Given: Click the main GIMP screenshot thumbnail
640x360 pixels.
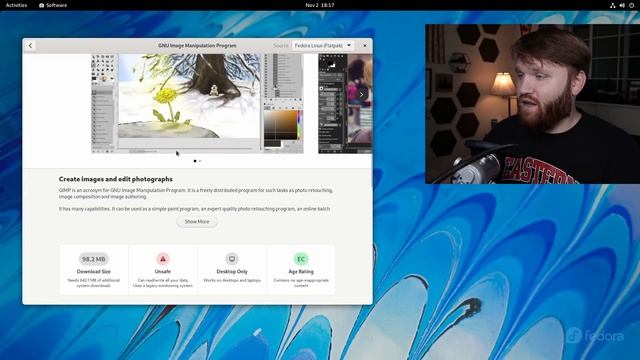Looking at the screenshot, I should 197,104.
